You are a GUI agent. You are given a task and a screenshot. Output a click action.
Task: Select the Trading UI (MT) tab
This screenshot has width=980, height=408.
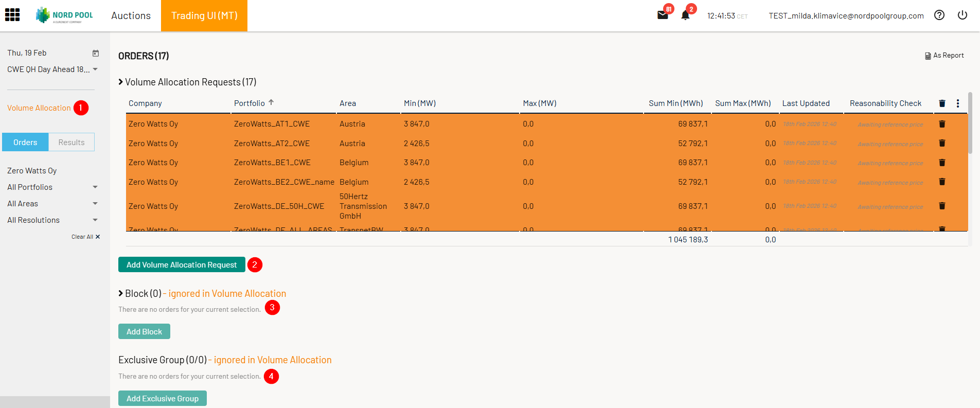pyautogui.click(x=204, y=15)
